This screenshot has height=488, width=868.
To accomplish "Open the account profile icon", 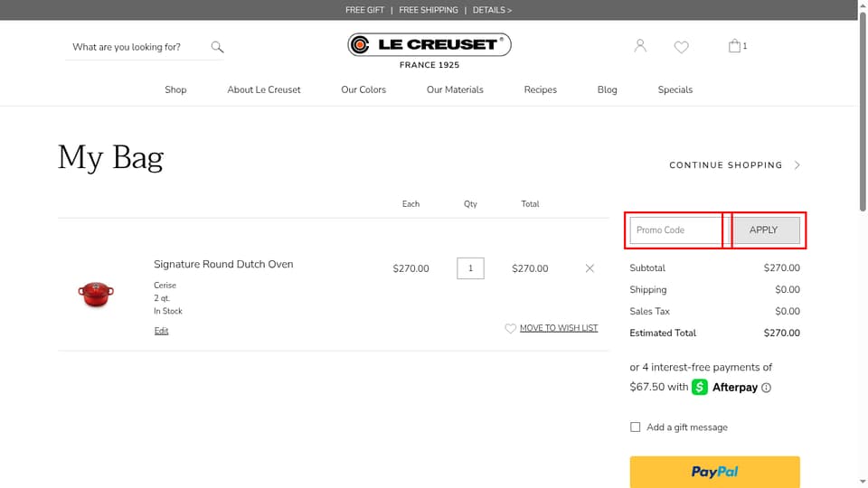I will coord(640,46).
